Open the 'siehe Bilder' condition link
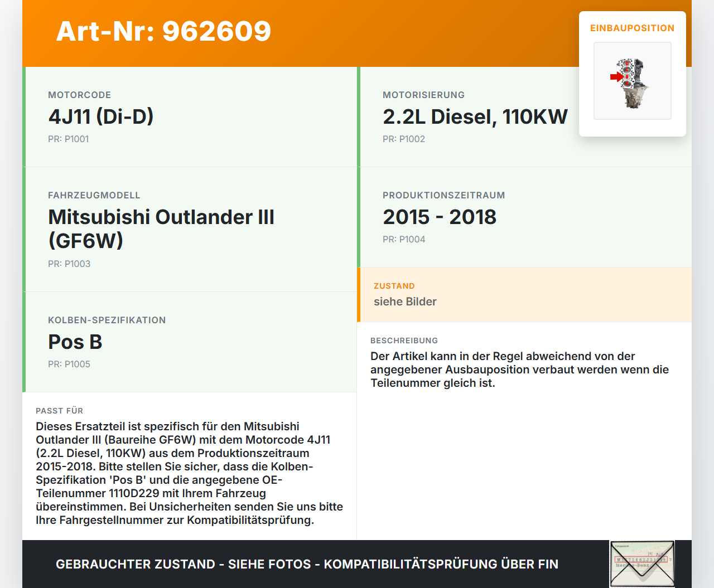Image resolution: width=714 pixels, height=588 pixels. click(405, 302)
